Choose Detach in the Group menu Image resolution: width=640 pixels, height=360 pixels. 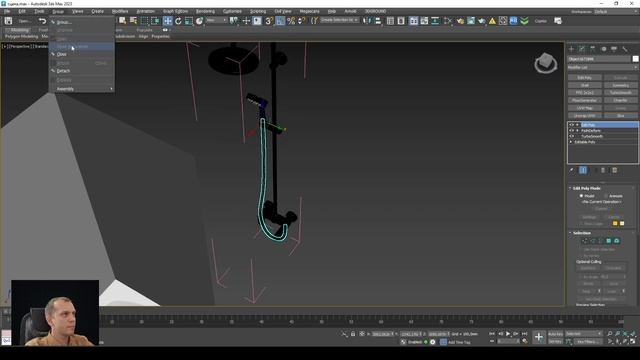[63, 71]
